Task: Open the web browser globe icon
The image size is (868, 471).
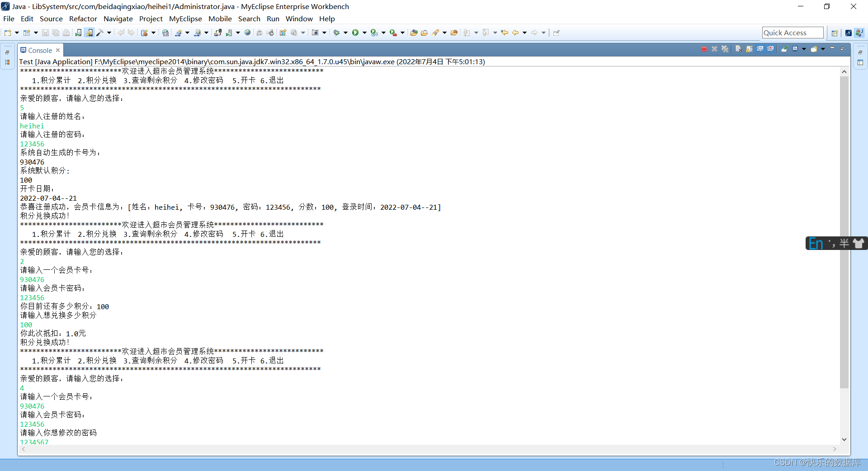Action: (x=247, y=33)
